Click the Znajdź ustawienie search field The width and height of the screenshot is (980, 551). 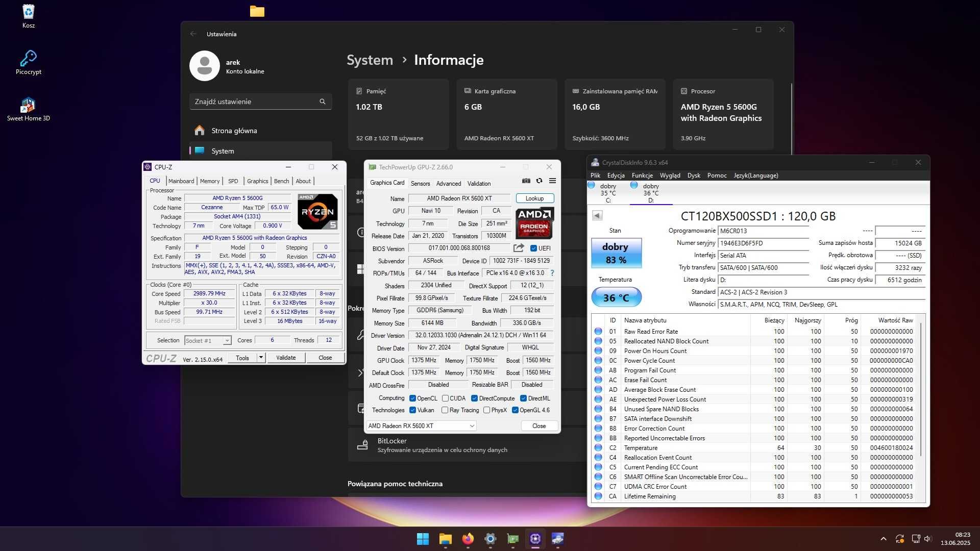pos(260,102)
